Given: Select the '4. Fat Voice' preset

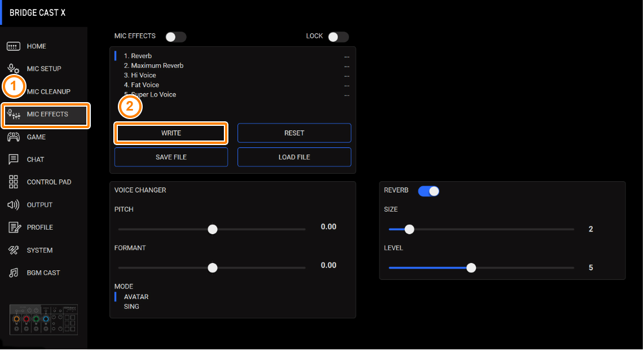Looking at the screenshot, I should tap(142, 85).
